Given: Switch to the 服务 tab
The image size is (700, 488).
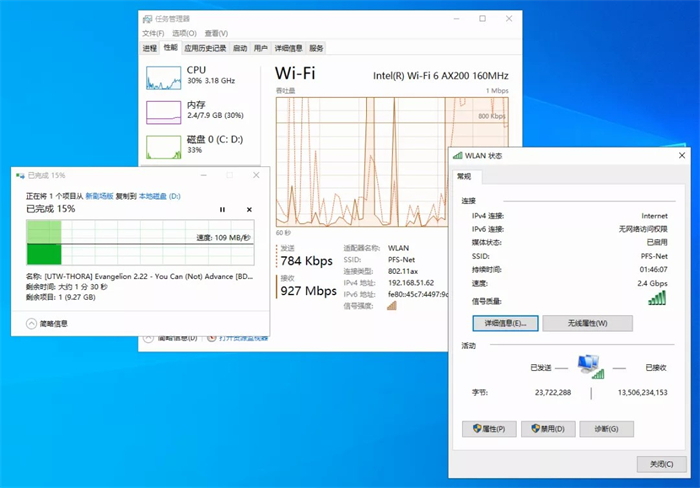Looking at the screenshot, I should pyautogui.click(x=316, y=48).
